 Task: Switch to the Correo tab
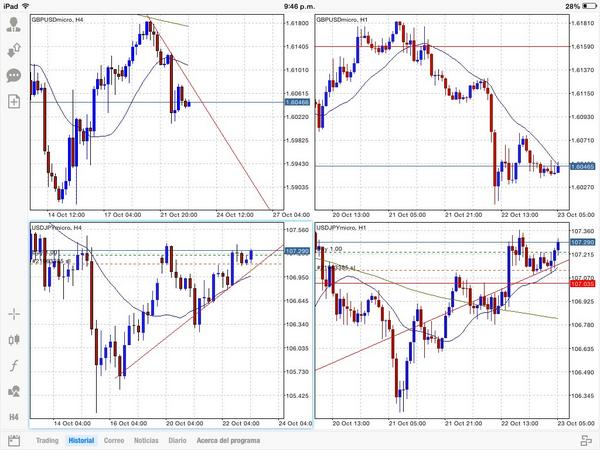[x=114, y=440]
